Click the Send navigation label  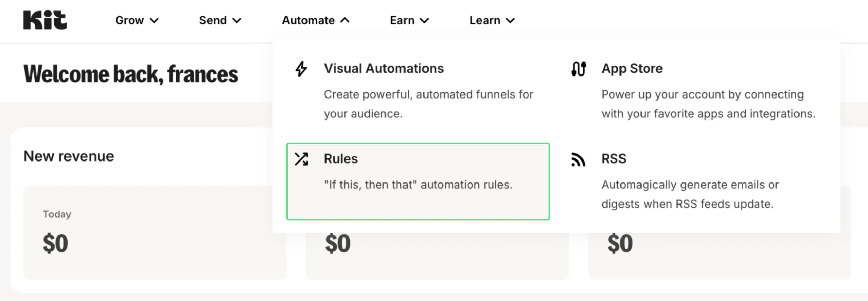pyautogui.click(x=213, y=20)
